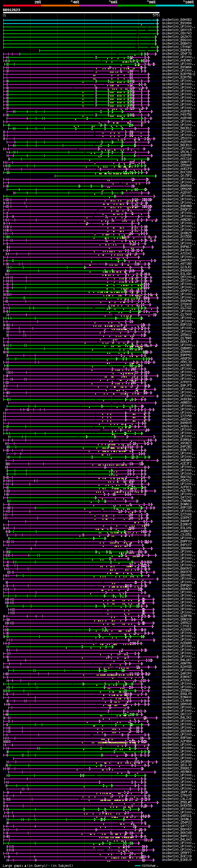Viewport: 197px width, 868px height.
Task: Select the UniRef100_B0CS89 row
Action: coord(177,172)
